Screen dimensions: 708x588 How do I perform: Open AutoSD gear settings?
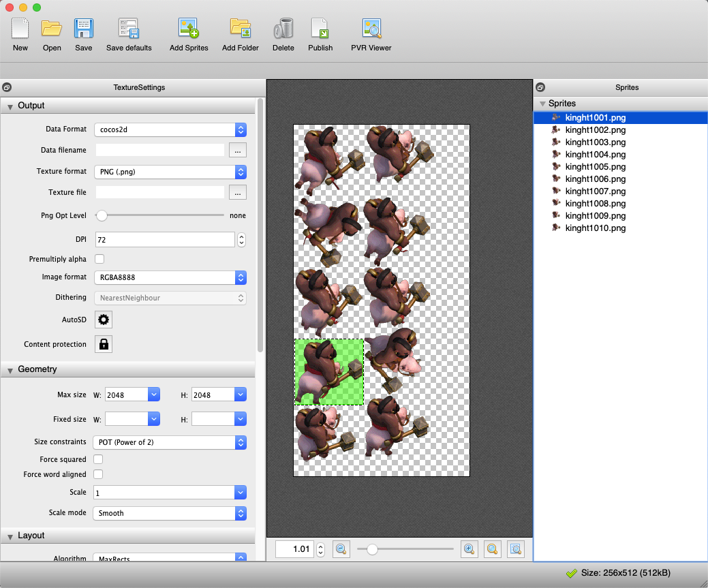click(104, 320)
